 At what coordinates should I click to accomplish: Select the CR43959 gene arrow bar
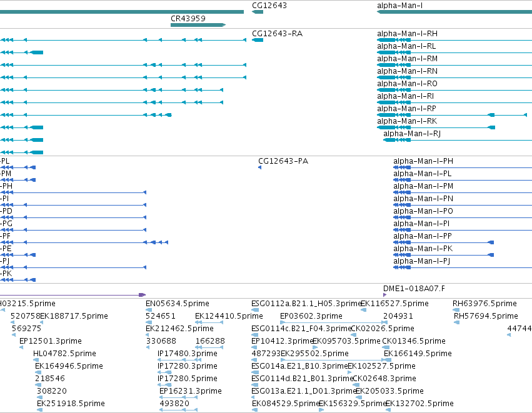pyautogui.click(x=198, y=25)
